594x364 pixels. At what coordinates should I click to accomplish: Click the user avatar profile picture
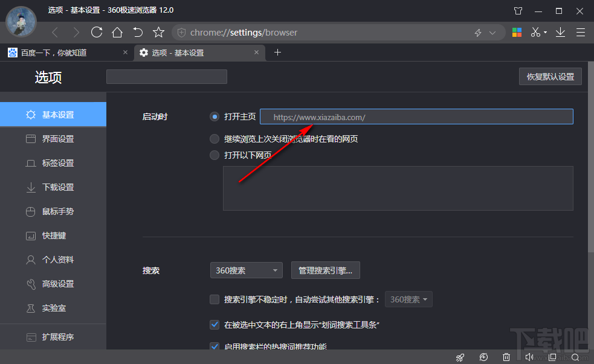[x=21, y=22]
